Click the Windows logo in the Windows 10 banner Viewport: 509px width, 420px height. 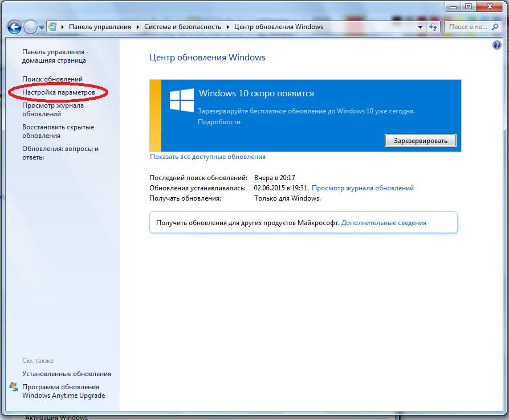pos(182,100)
